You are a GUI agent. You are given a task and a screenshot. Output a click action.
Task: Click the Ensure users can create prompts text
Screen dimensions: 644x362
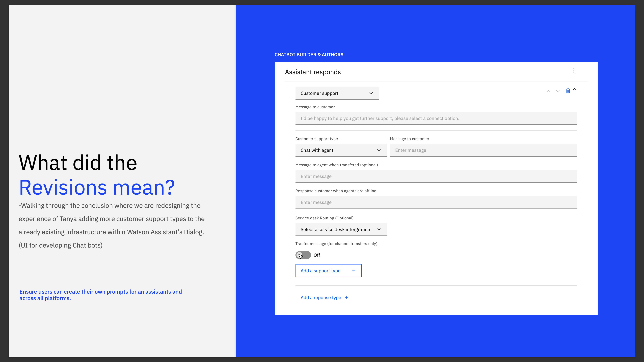point(100,295)
